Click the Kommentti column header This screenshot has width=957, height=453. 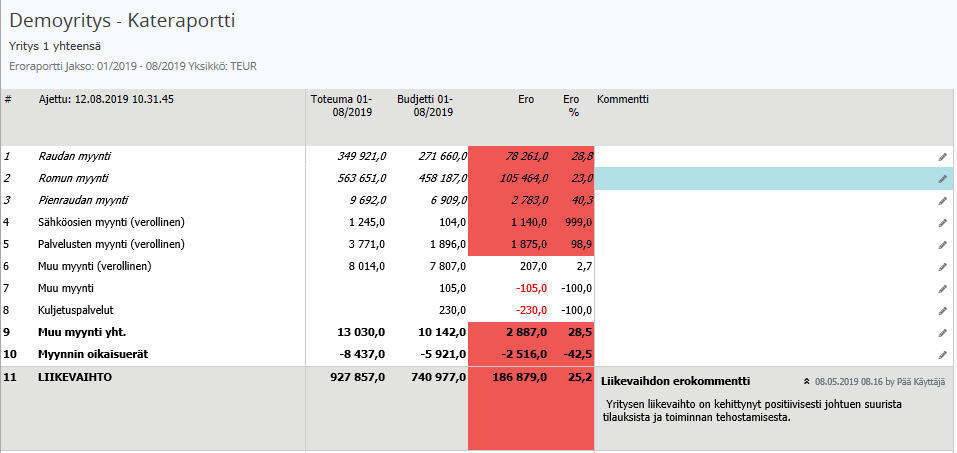click(623, 100)
